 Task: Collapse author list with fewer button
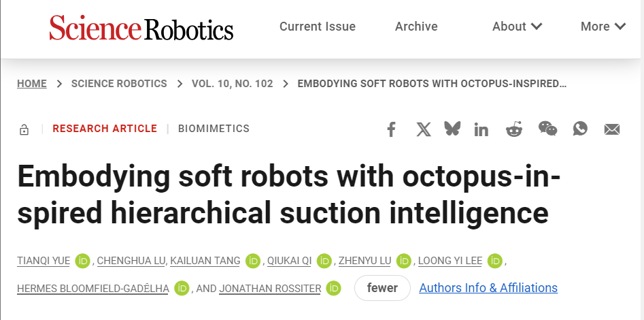(x=382, y=288)
